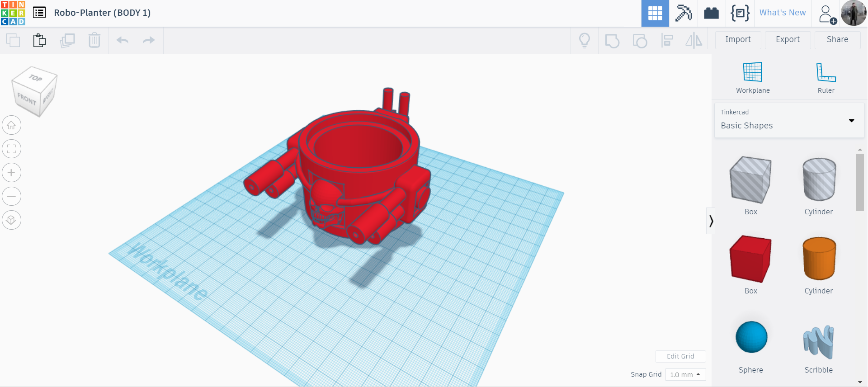Click the view cube FRONT face
Image resolution: width=868 pixels, height=387 pixels.
pyautogui.click(x=27, y=99)
